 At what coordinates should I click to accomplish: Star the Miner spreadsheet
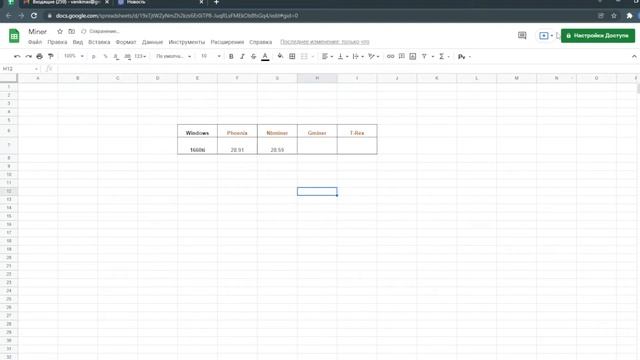(x=60, y=31)
